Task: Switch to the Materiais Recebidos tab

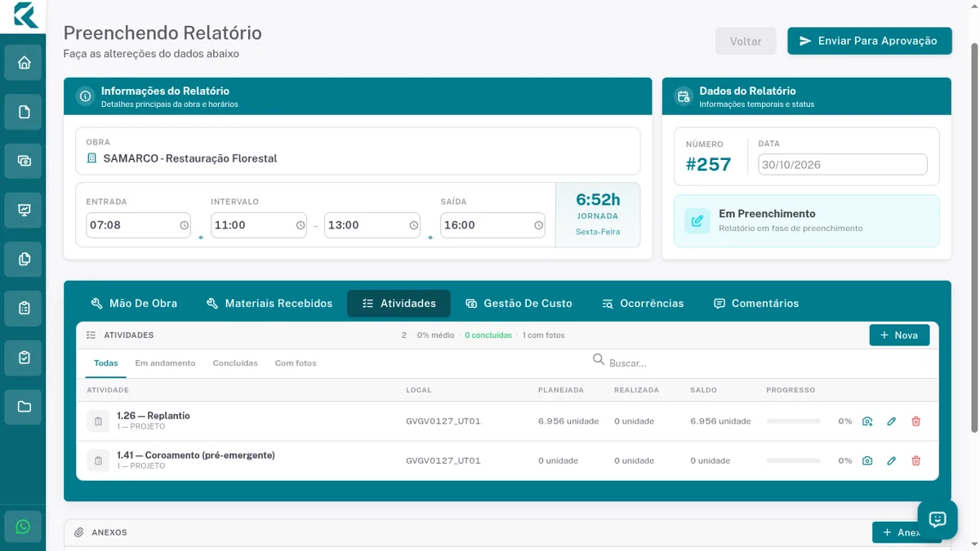Action: (x=269, y=303)
